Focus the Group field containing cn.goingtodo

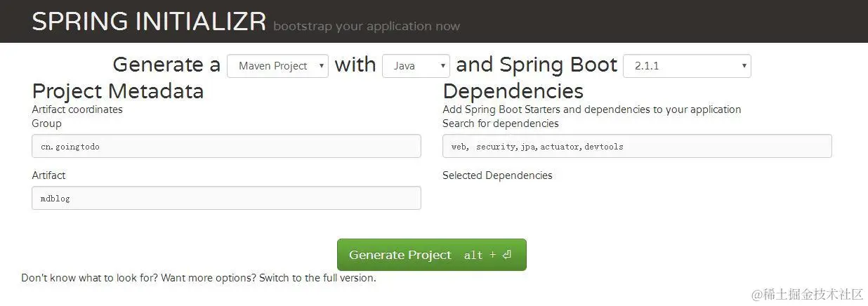[x=226, y=146]
